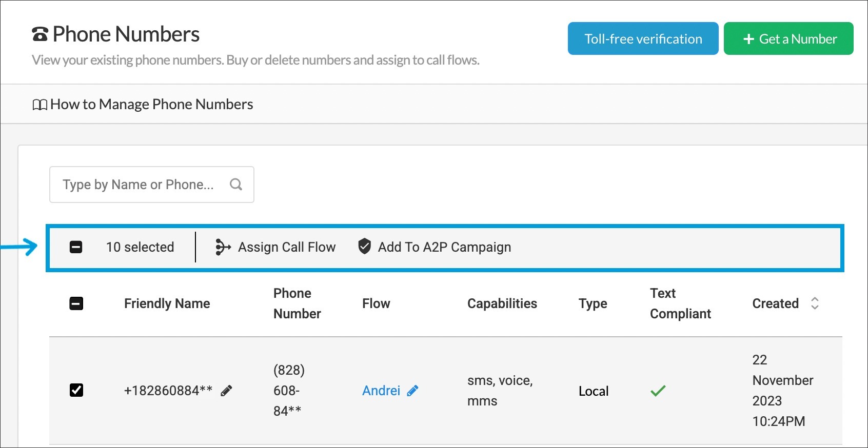Viewport: 868px width, 448px height.
Task: Click the book icon for managing numbers
Action: tap(40, 105)
